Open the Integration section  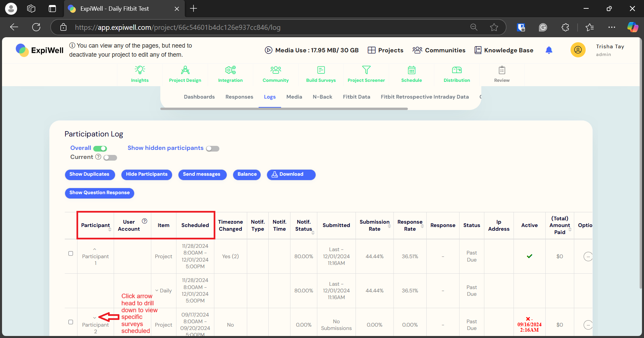230,74
